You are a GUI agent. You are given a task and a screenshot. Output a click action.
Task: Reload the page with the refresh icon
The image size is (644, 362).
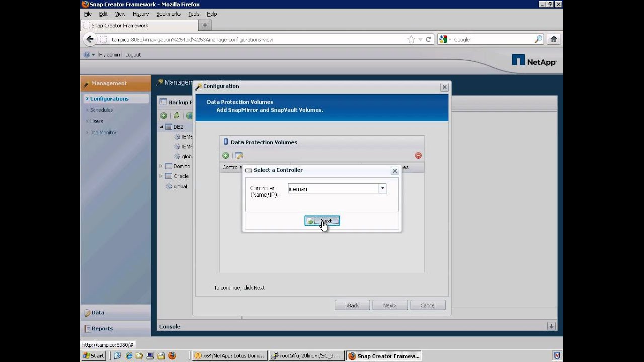[429, 39]
